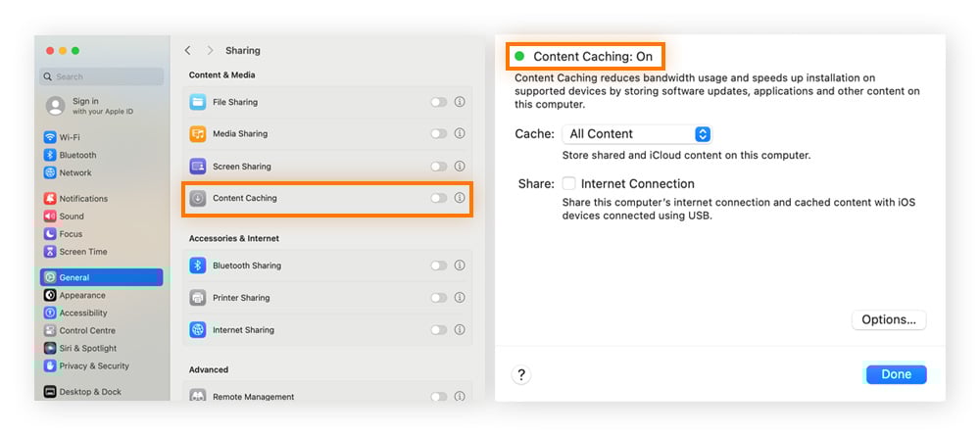Image resolution: width=980 pixels, height=436 pixels.
Task: Click the Screen Sharing icon
Action: 197,167
